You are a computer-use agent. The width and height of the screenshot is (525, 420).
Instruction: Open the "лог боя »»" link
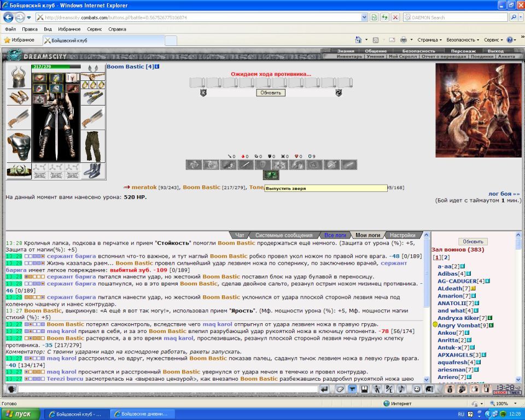tap(504, 194)
